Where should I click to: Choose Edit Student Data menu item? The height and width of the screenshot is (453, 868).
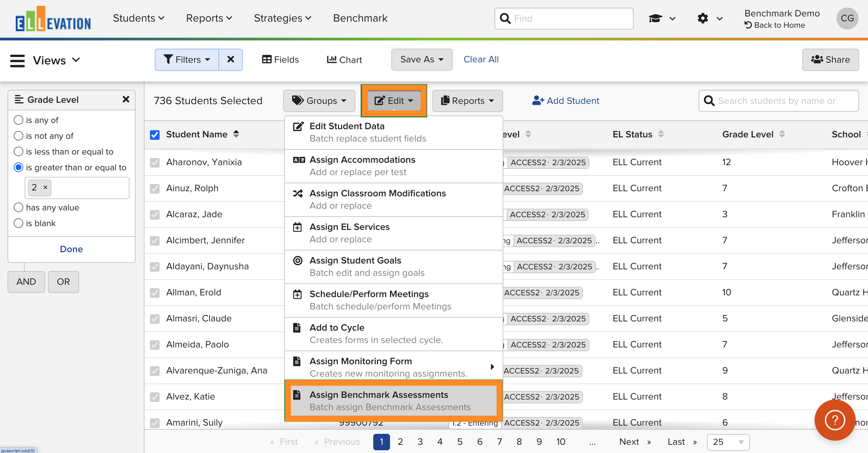[394, 132]
